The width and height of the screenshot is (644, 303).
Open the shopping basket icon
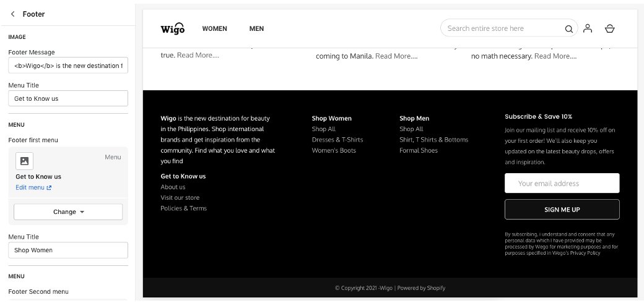point(609,28)
